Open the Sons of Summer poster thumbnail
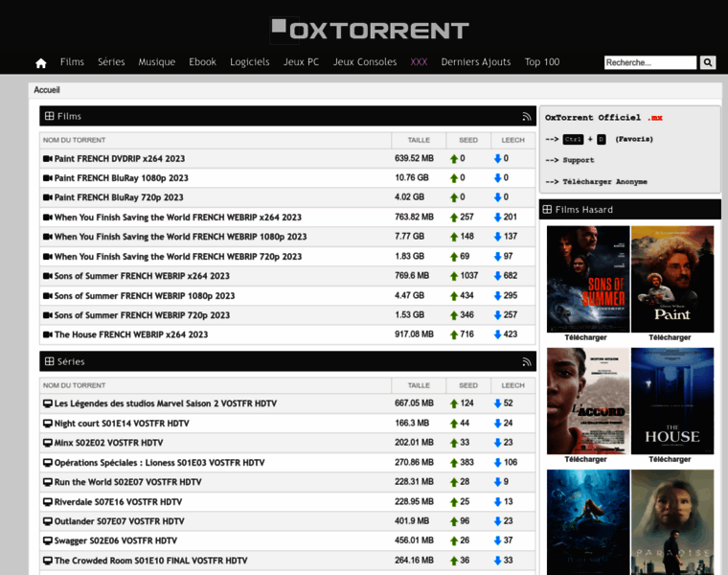 click(x=588, y=279)
